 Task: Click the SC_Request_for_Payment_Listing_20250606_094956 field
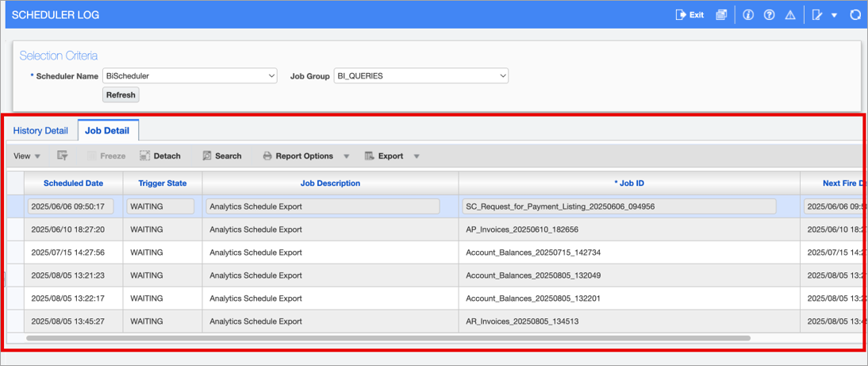(x=619, y=206)
